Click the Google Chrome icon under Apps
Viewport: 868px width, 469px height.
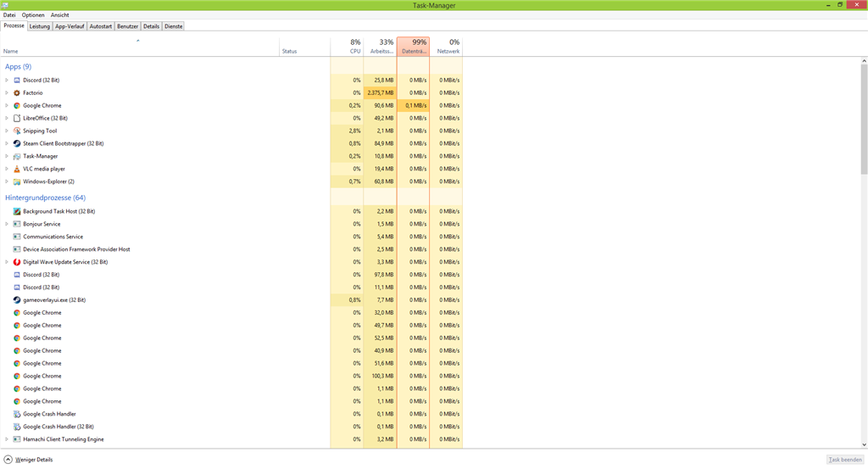click(x=17, y=106)
